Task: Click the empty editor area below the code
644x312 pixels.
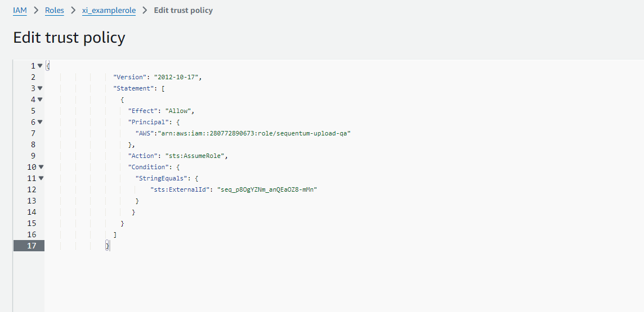Action: pos(338,281)
